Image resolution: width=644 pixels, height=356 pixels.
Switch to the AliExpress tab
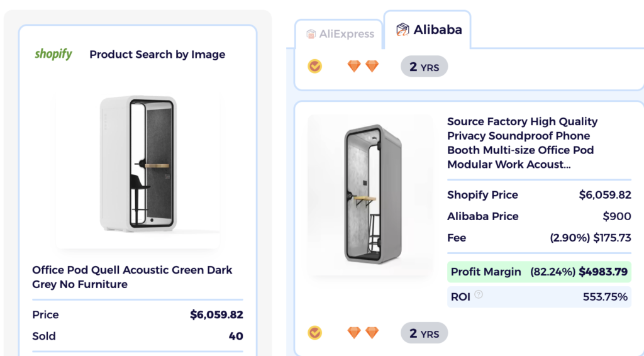(x=339, y=34)
